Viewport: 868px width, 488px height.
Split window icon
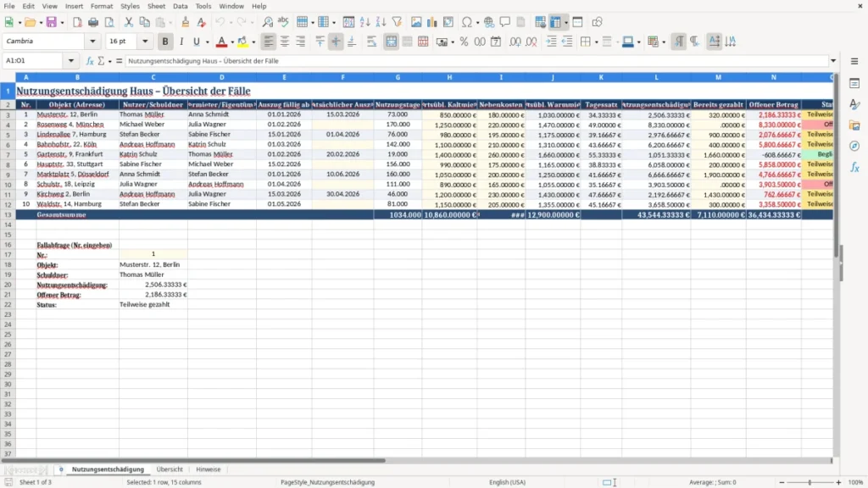pos(577,22)
